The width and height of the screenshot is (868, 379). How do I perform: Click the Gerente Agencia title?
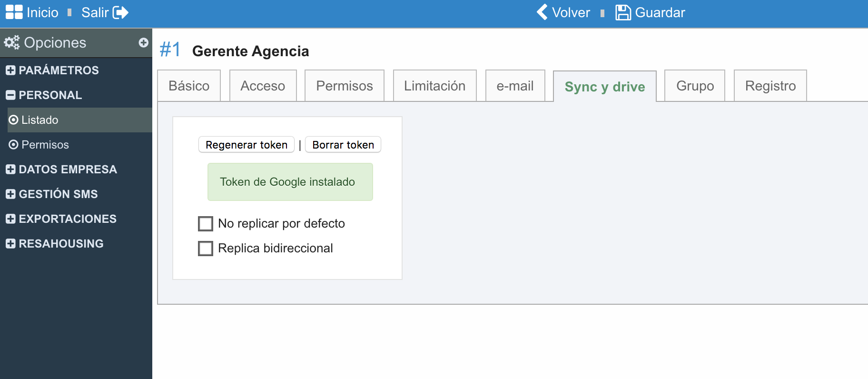pyautogui.click(x=251, y=51)
